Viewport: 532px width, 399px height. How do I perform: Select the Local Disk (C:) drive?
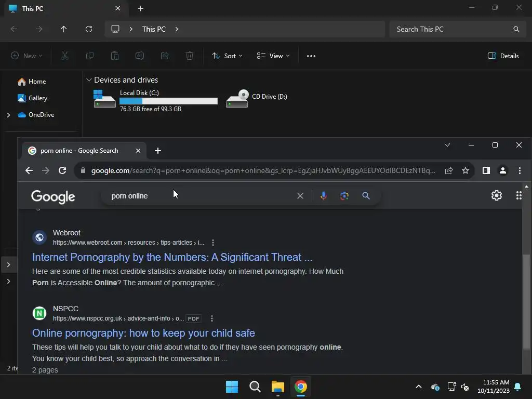point(155,100)
